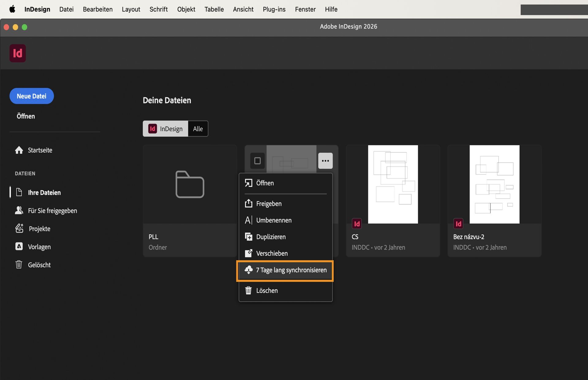The image size is (588, 380).
Task: Check the file selection checkbox on the thumbnail
Action: coord(257,160)
